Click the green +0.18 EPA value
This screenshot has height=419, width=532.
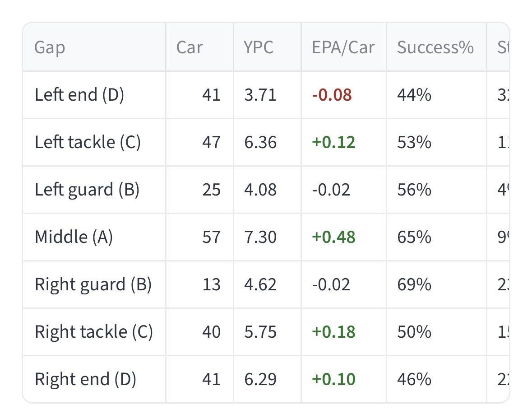(333, 332)
